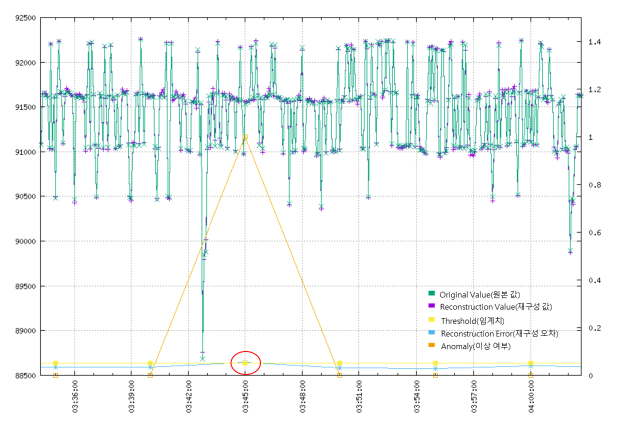Click the anomaly peak marker at value 1
Screen dimensions: 618x429
pyautogui.click(x=245, y=137)
